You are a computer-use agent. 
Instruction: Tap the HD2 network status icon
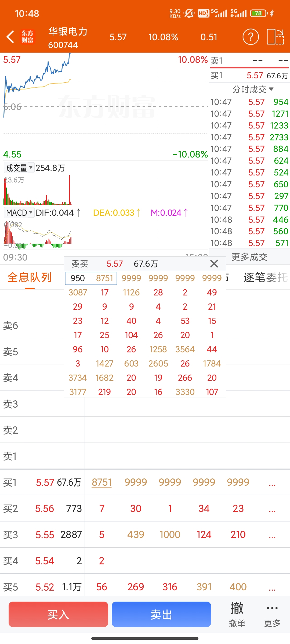pos(203,13)
